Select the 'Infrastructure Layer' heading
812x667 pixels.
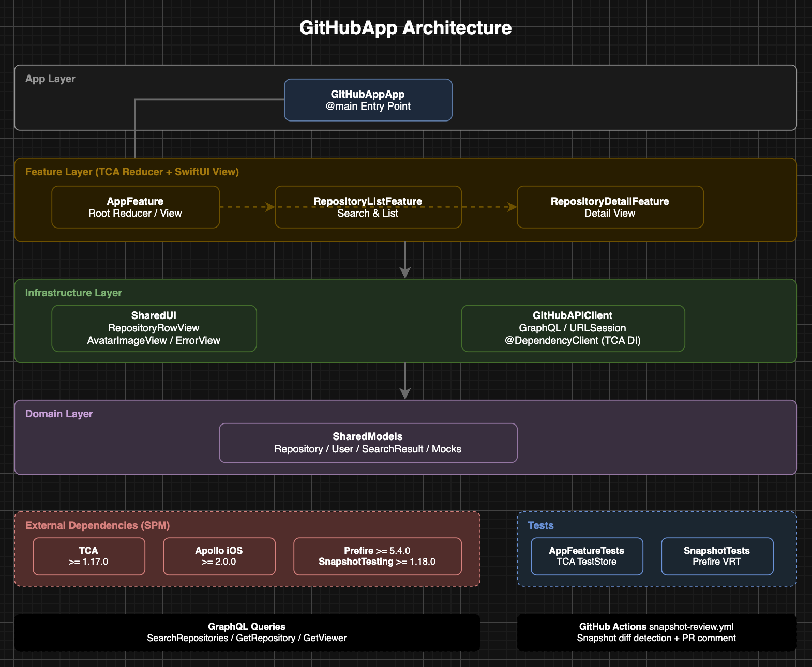(73, 293)
